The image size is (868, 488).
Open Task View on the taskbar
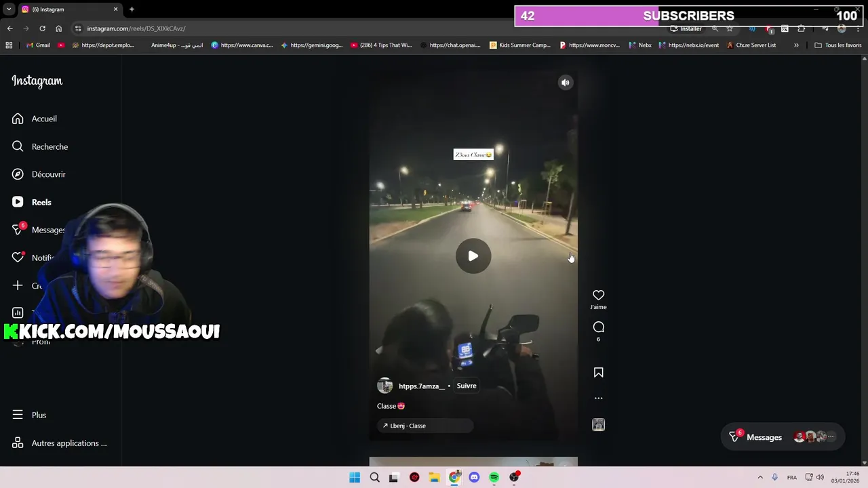click(x=394, y=477)
